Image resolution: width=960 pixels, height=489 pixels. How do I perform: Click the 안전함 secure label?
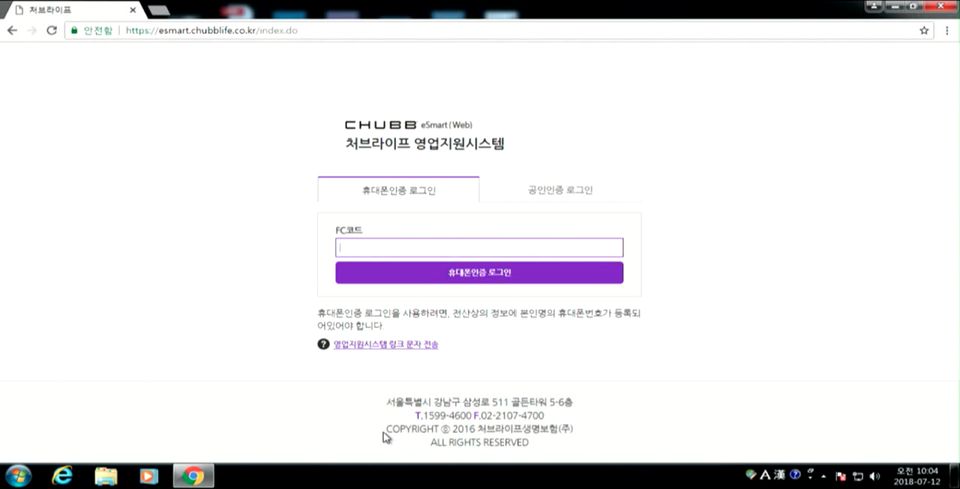click(x=98, y=31)
